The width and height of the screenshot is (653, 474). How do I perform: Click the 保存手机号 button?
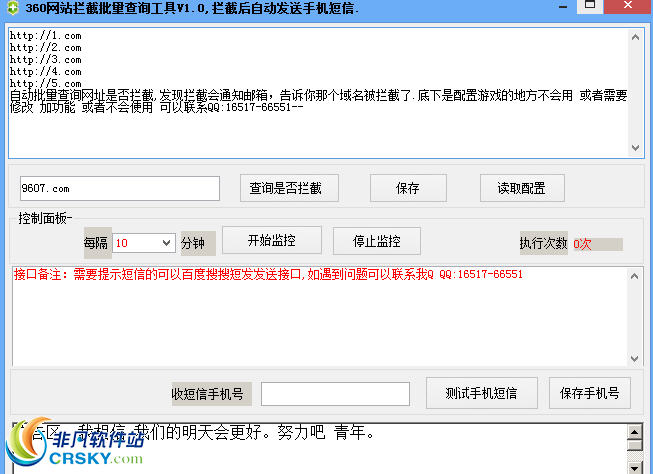(x=590, y=393)
